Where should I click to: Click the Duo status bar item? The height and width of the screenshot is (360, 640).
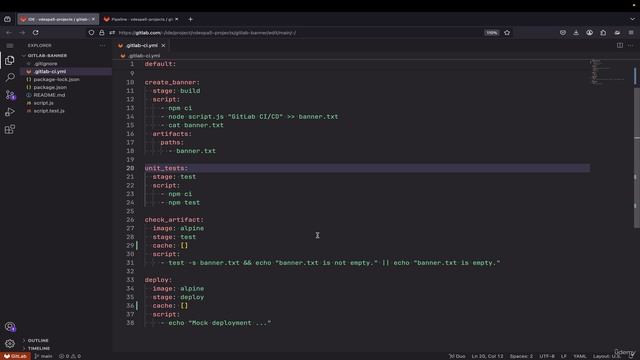pos(457,356)
